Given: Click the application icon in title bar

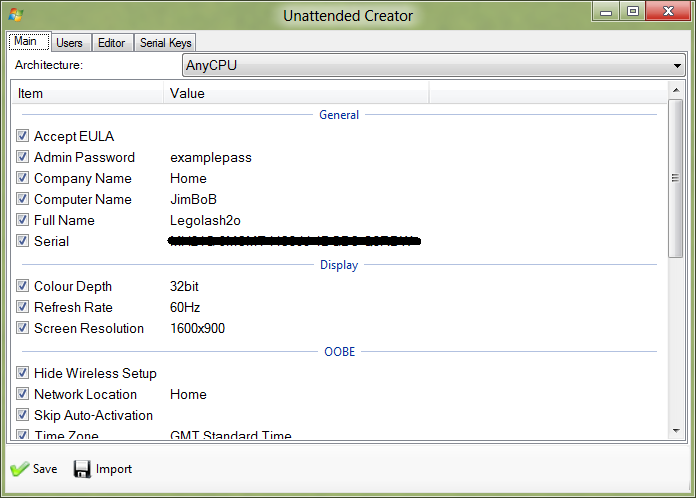Looking at the screenshot, I should point(14,14).
